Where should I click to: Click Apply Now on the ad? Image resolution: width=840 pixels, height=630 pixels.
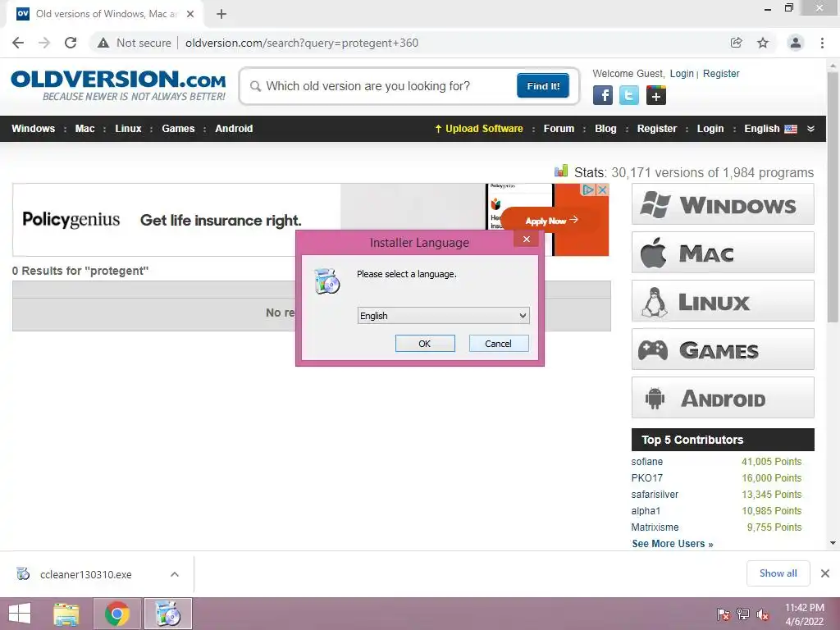pyautogui.click(x=551, y=220)
